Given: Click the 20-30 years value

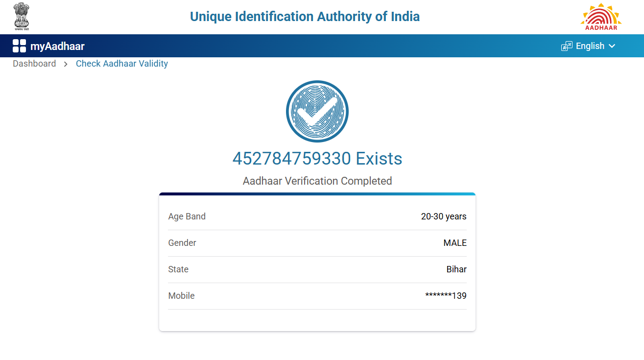Looking at the screenshot, I should pyautogui.click(x=444, y=216).
